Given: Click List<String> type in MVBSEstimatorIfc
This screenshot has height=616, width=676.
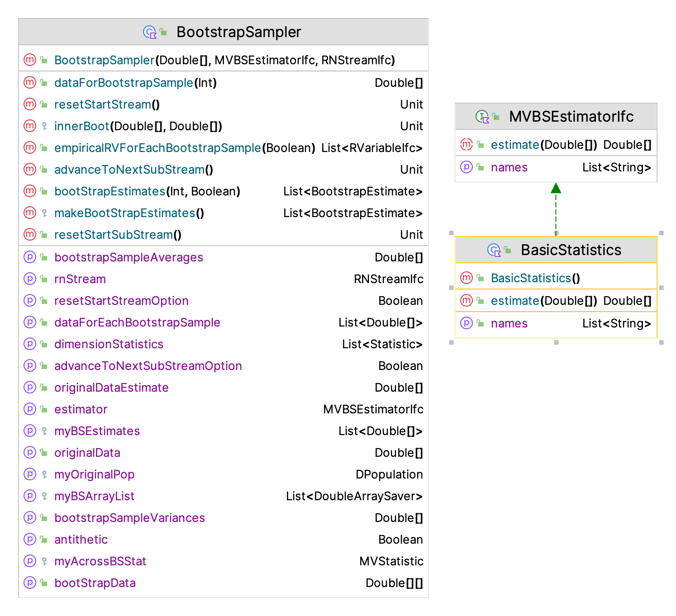Looking at the screenshot, I should 617,167.
